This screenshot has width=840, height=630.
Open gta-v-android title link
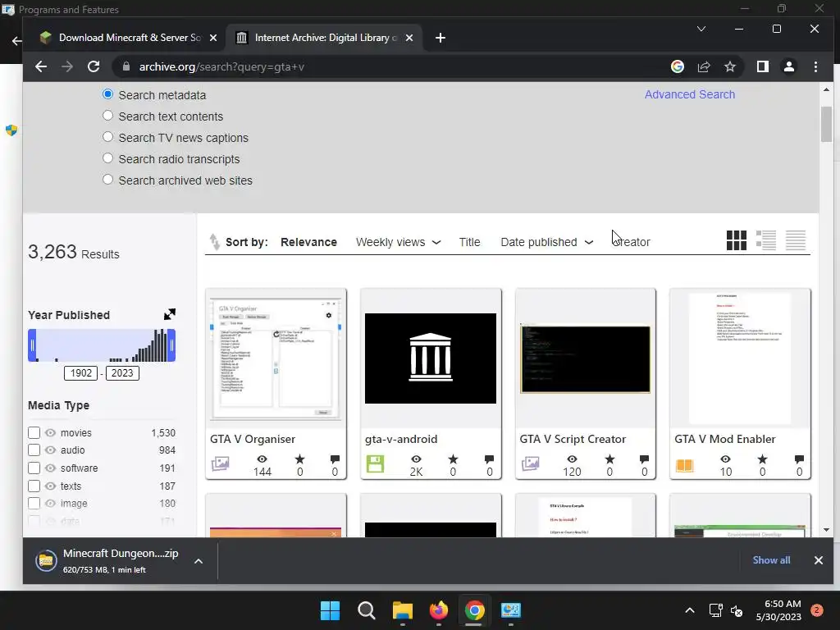(x=401, y=439)
